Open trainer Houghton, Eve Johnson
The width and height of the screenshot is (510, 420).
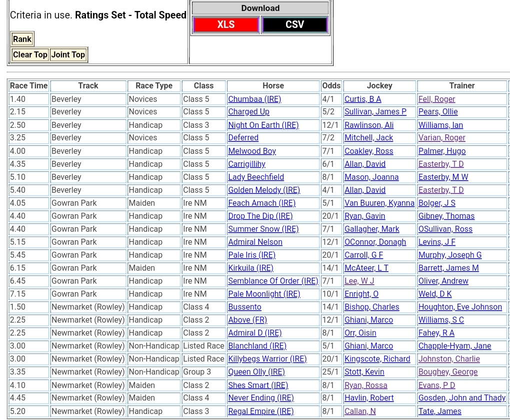coord(460,307)
